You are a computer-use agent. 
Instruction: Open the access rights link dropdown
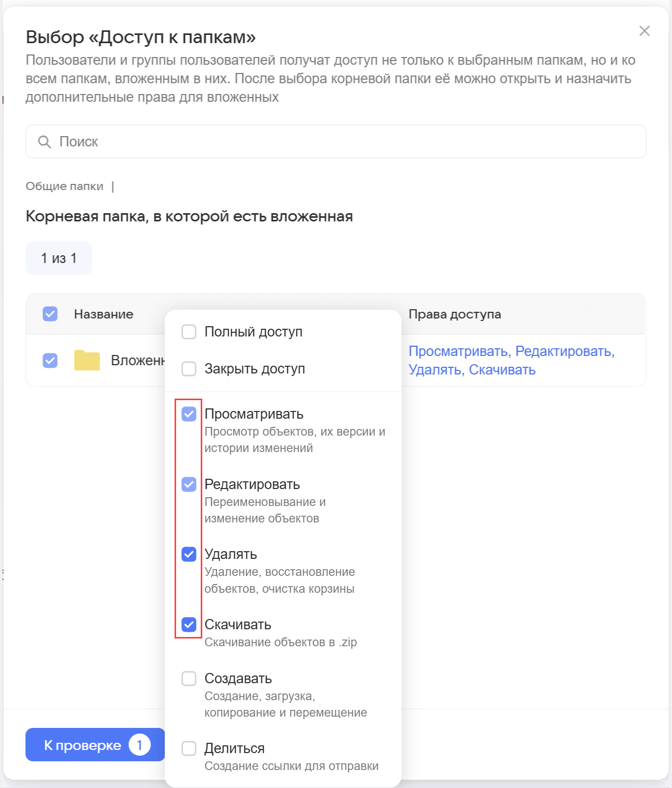[x=511, y=361]
